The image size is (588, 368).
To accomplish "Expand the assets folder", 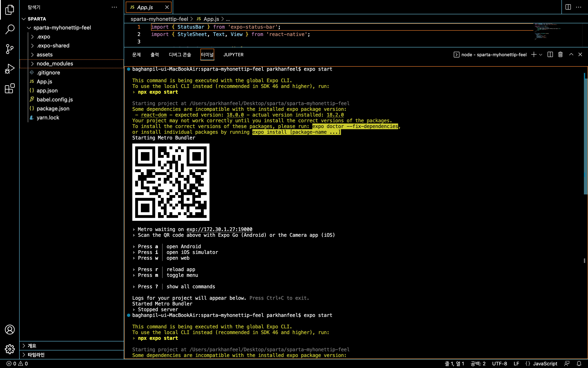I will 32,55.
